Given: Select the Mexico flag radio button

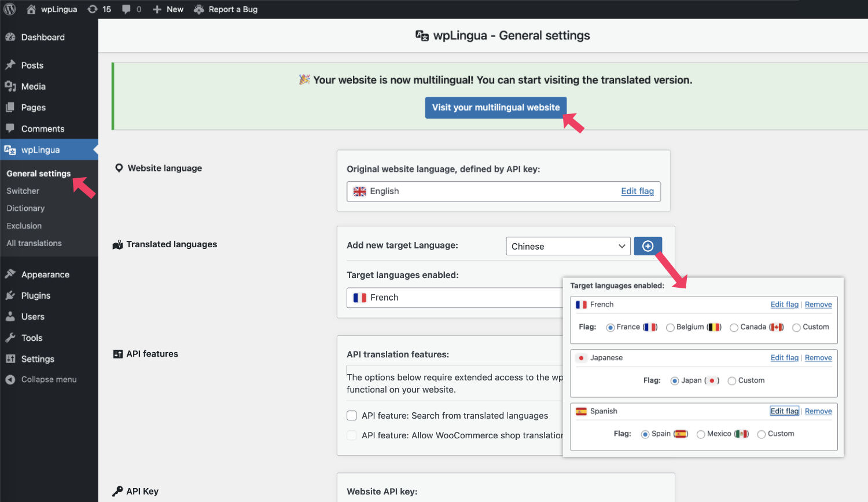Looking at the screenshot, I should click(x=701, y=434).
